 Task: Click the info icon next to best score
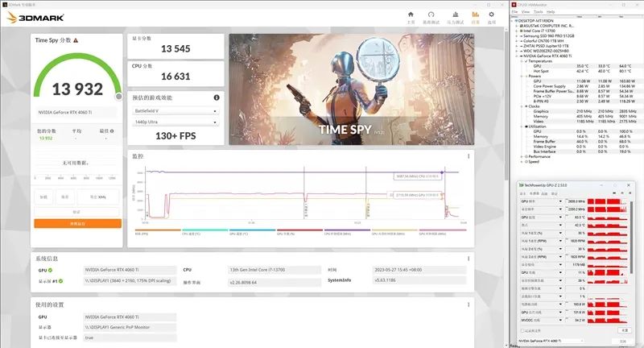(112, 131)
